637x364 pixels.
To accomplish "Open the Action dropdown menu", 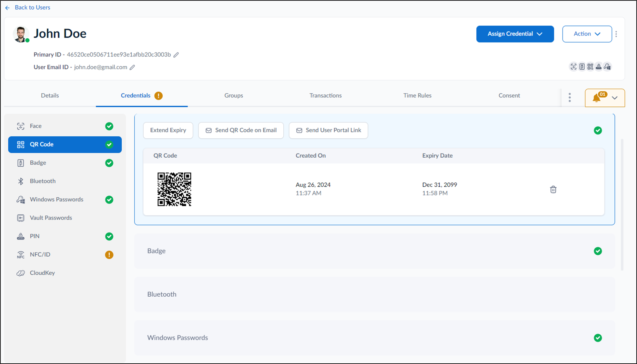I will tap(587, 34).
